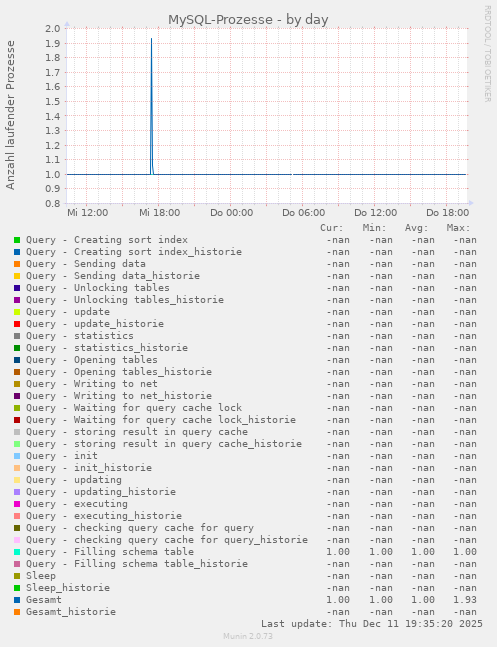
Task: Click the Mi 12:00 x-axis label
Action: click(x=88, y=213)
